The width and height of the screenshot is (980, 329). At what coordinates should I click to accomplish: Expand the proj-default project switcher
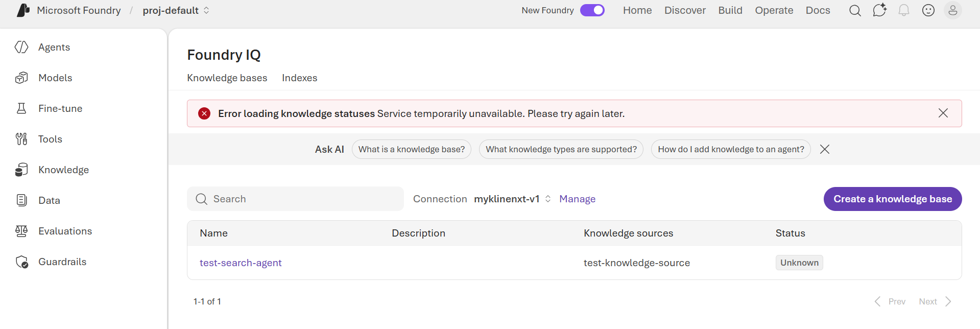[176, 10]
